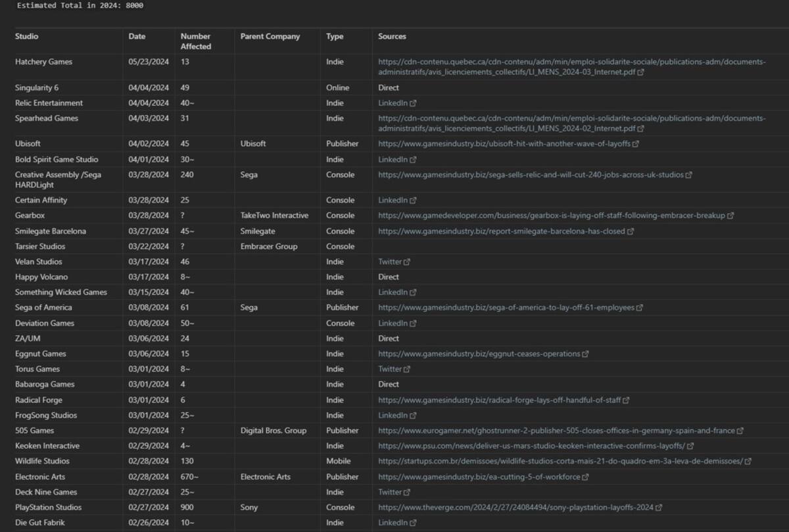Select the Sony parent company cell

coord(249,508)
